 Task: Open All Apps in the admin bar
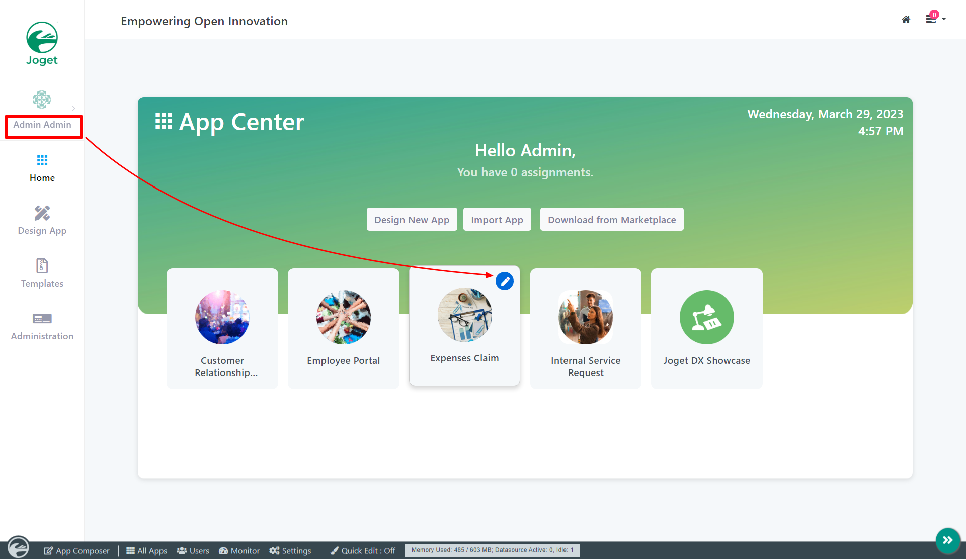(x=146, y=551)
